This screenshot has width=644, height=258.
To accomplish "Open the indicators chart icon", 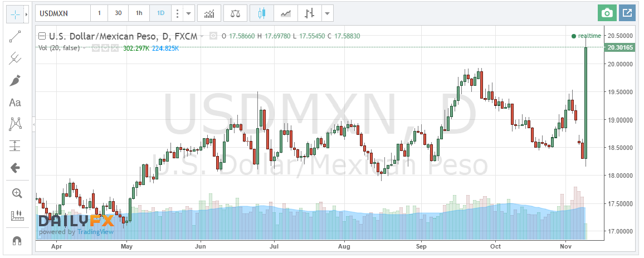I will (209, 13).
